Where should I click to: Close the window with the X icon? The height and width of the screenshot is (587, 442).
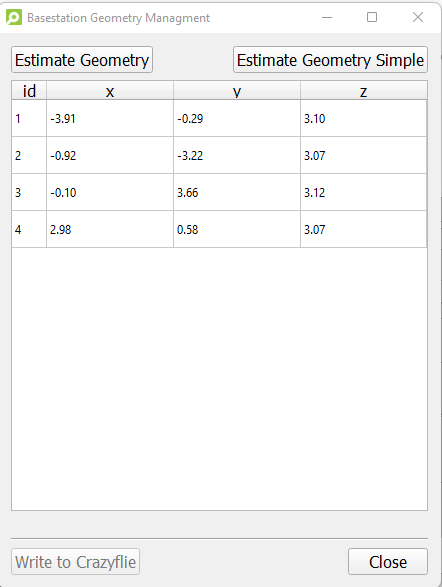coord(418,17)
